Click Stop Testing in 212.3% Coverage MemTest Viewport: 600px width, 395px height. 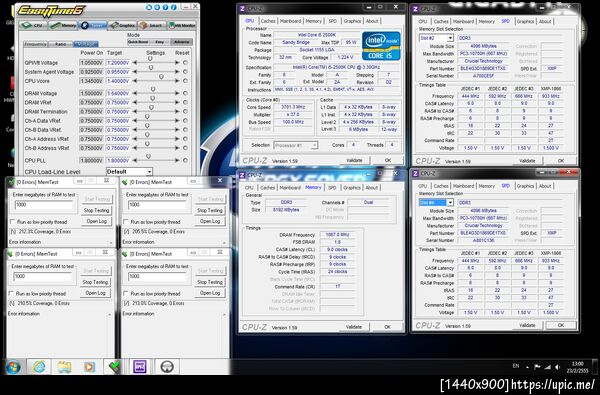(96, 210)
